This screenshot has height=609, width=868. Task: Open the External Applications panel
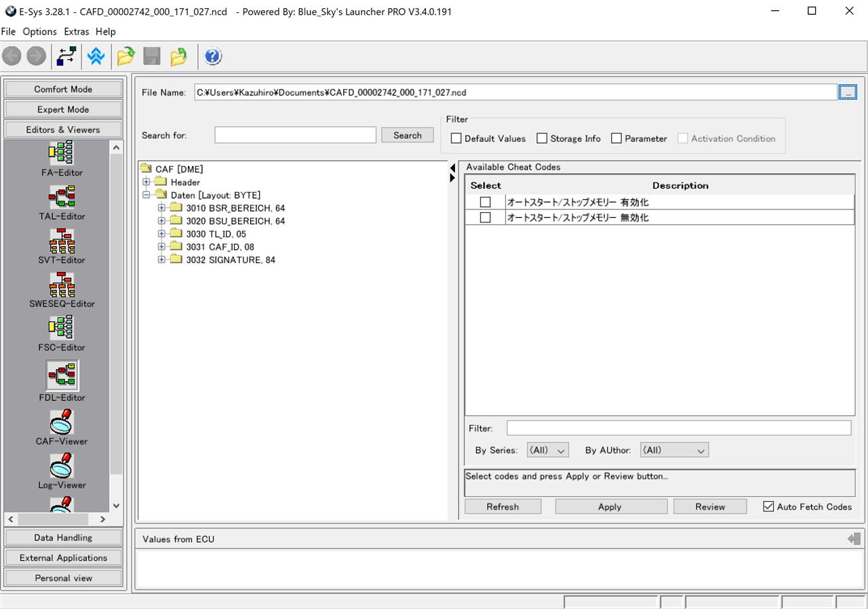(63, 557)
